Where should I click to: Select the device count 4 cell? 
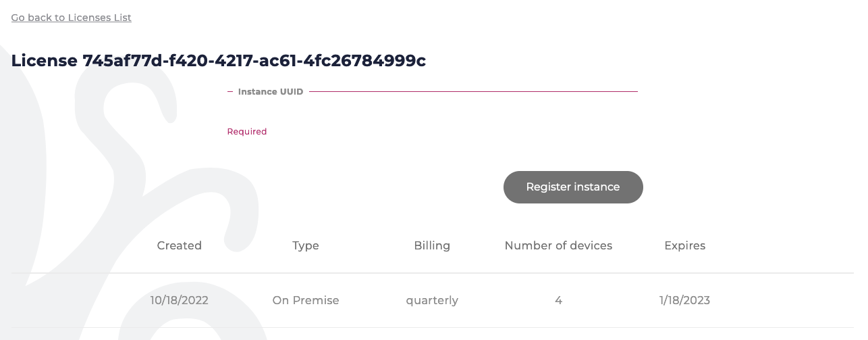pos(558,300)
